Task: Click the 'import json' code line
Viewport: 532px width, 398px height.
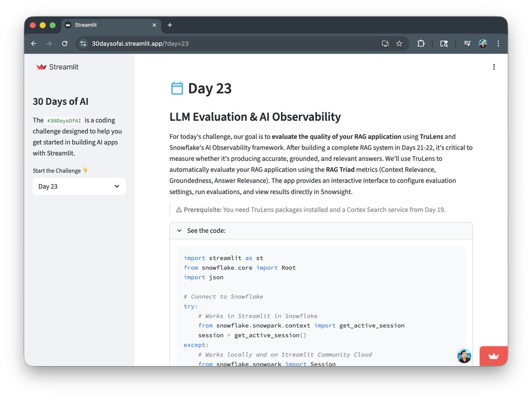Action: 203,277
